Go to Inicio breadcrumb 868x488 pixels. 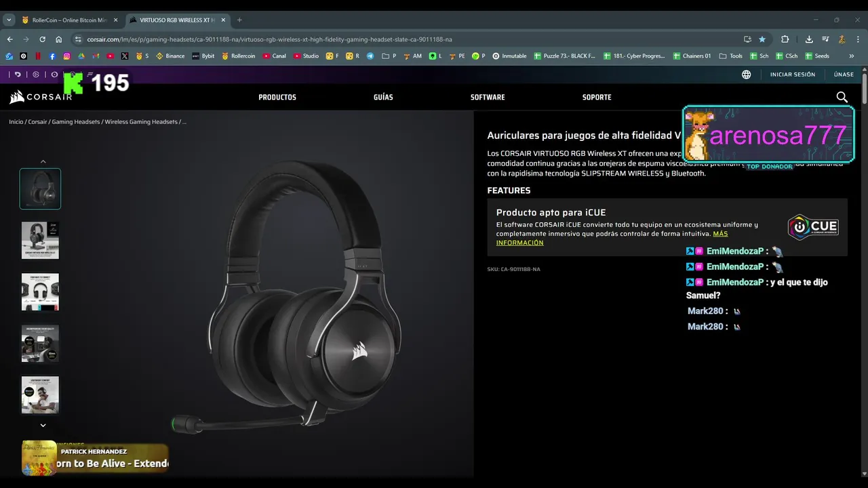coord(16,122)
